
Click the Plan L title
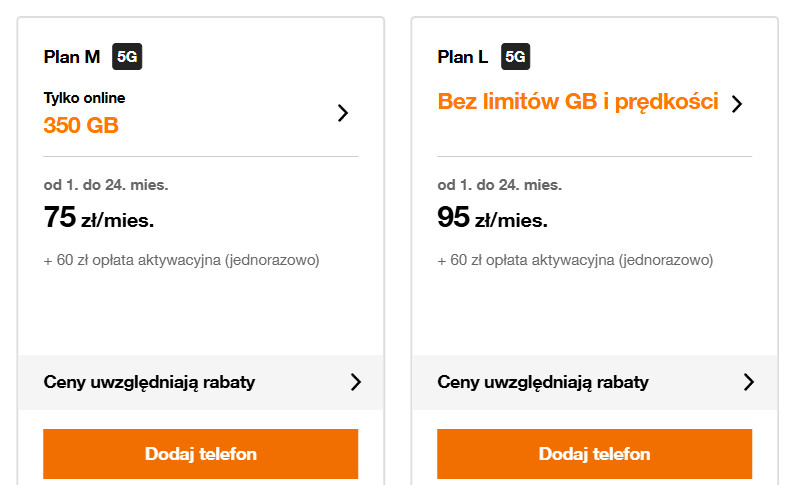point(463,57)
